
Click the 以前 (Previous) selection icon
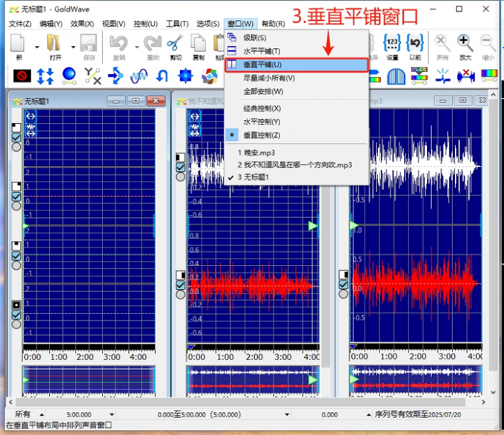pyautogui.click(x=415, y=43)
